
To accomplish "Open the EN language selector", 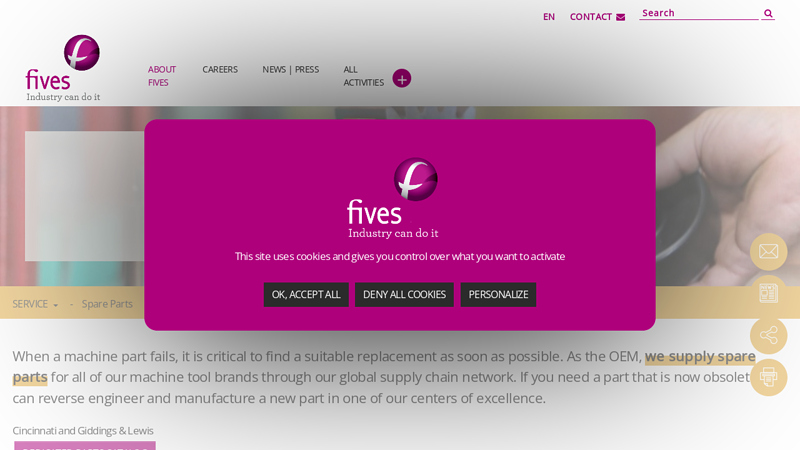I will [548, 17].
